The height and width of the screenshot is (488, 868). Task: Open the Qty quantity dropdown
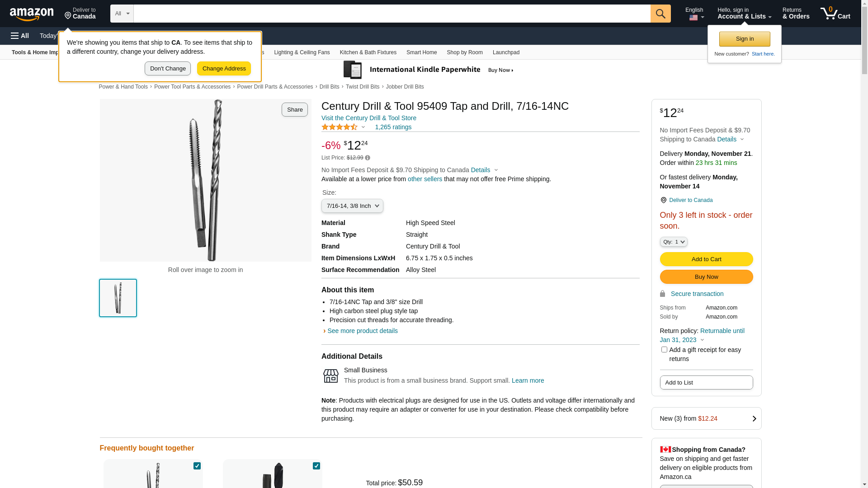(673, 242)
